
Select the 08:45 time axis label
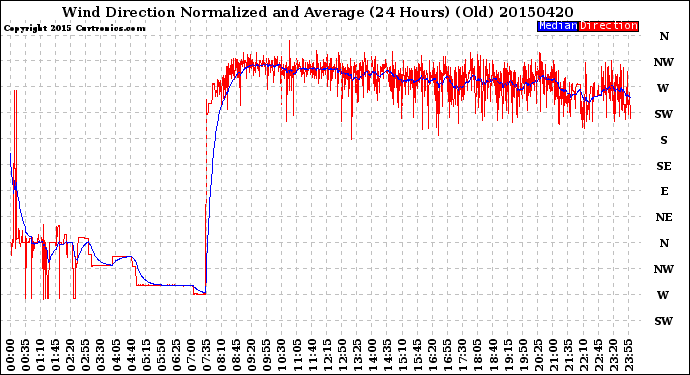pyautogui.click(x=237, y=355)
